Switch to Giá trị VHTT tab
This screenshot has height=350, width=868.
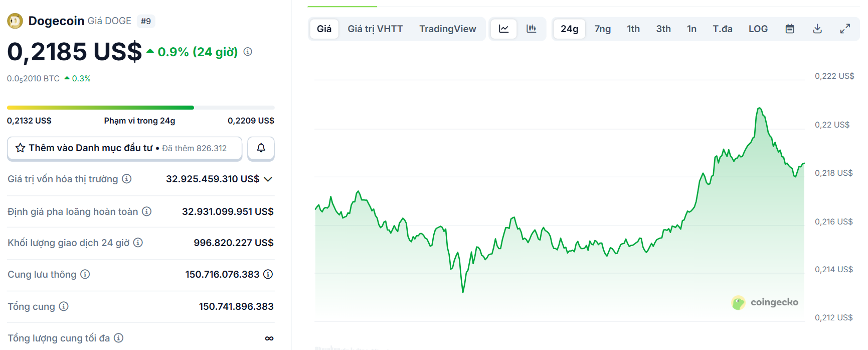tap(375, 29)
